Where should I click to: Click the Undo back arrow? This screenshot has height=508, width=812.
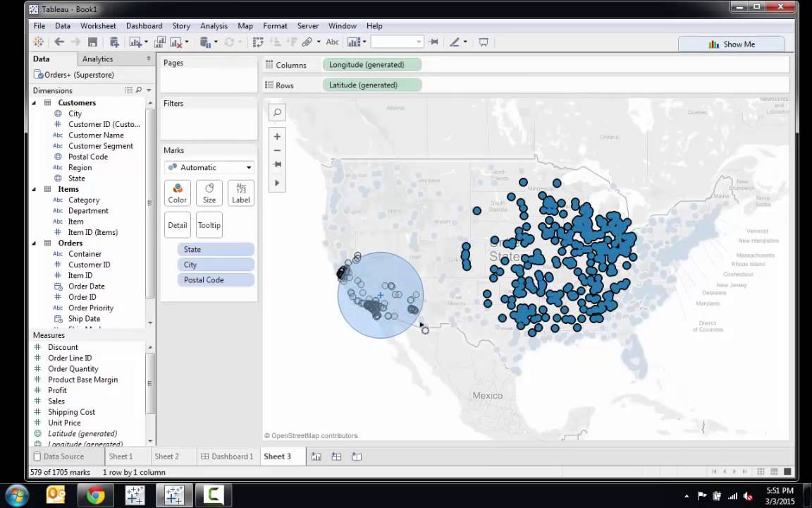(59, 42)
